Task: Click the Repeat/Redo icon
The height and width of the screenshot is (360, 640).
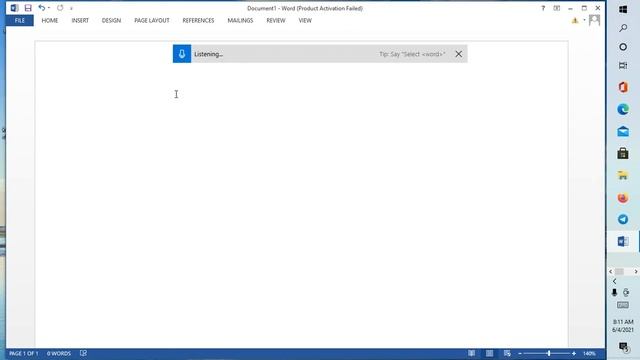Action: [60, 8]
